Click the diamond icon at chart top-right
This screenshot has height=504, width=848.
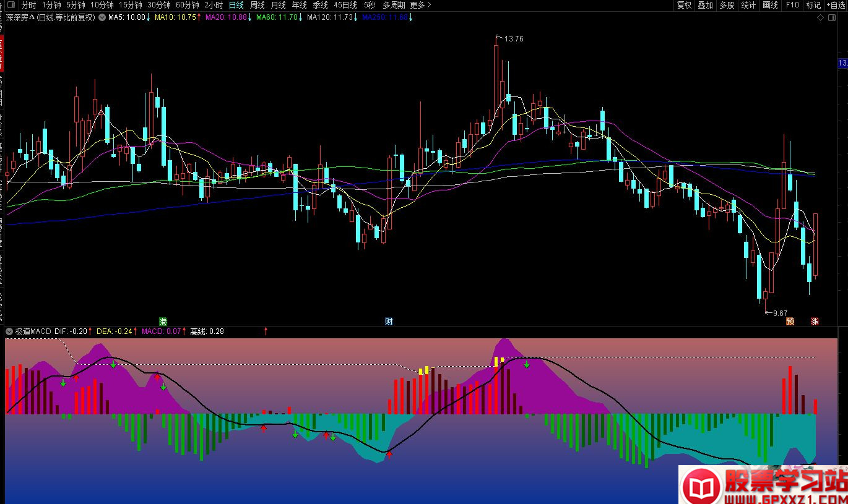coord(821,17)
